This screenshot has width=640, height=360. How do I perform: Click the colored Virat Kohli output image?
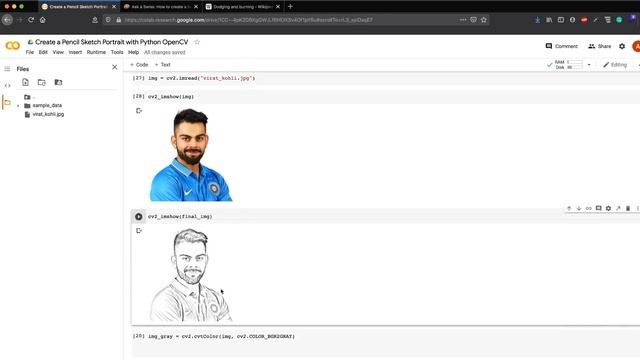pyautogui.click(x=191, y=155)
